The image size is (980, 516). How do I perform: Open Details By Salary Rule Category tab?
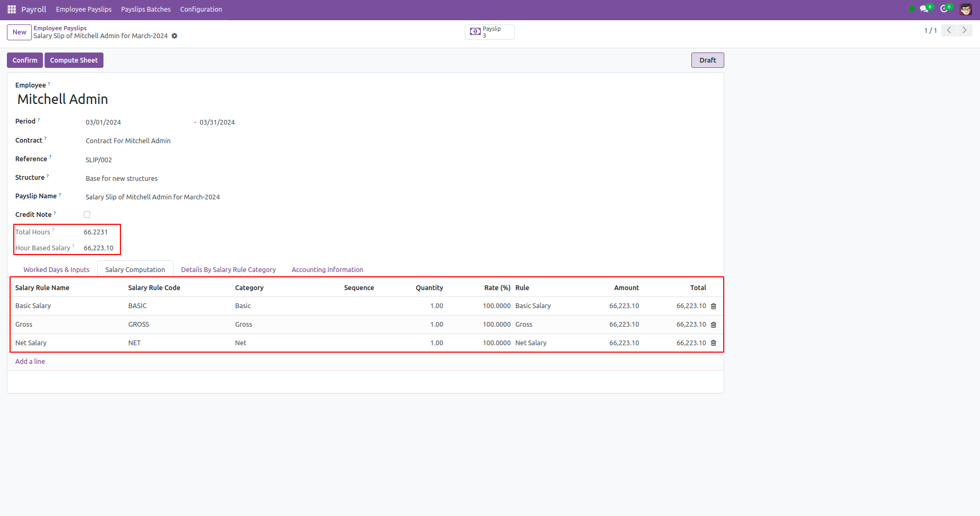click(x=228, y=270)
